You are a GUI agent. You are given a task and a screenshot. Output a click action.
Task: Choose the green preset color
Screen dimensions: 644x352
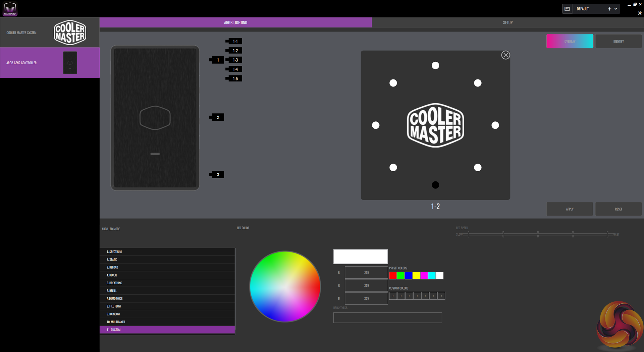[401, 276]
